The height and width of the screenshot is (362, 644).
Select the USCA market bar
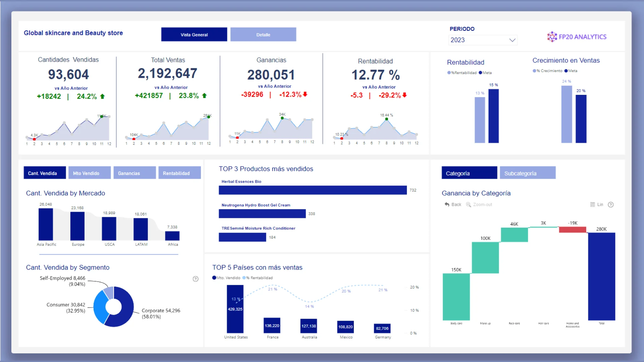(x=109, y=229)
